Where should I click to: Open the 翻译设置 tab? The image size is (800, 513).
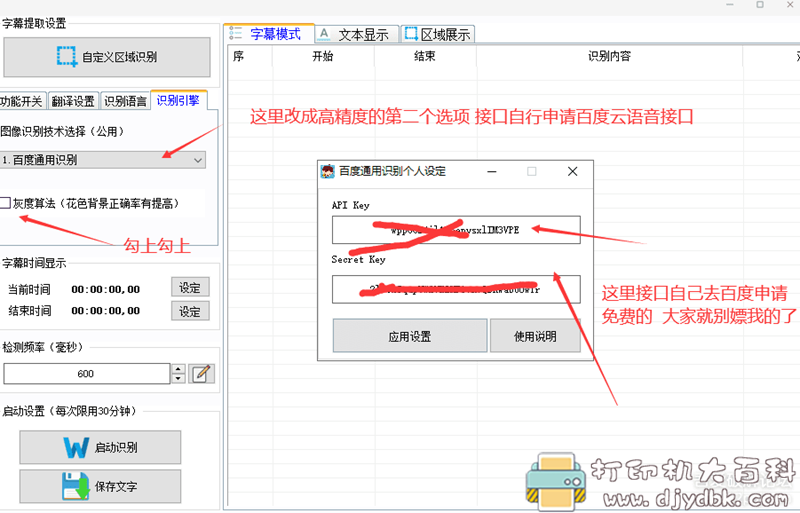(73, 101)
